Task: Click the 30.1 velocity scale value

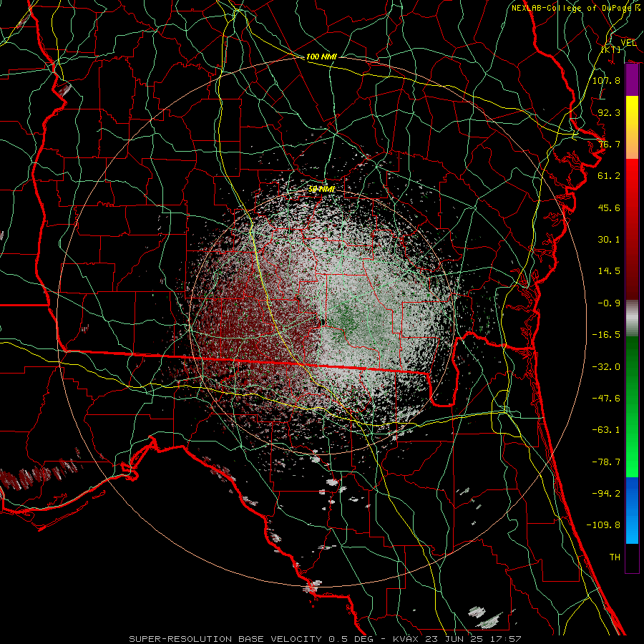Action: tap(609, 240)
